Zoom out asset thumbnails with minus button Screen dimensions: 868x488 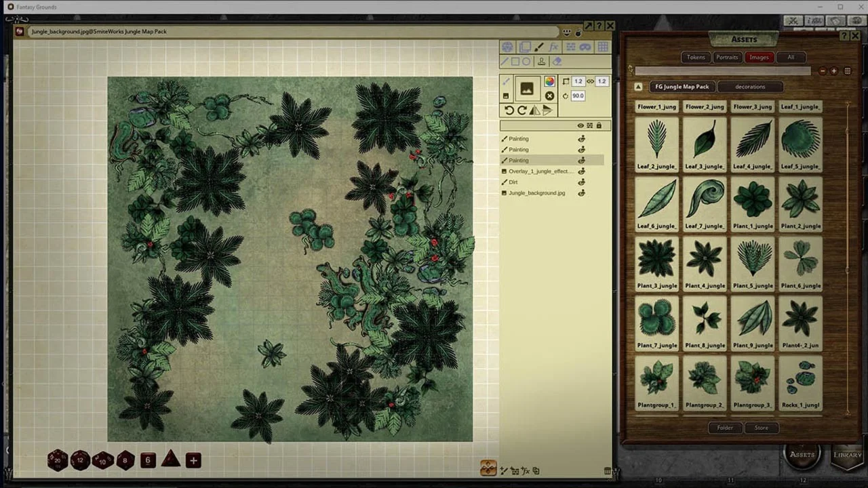(x=823, y=70)
